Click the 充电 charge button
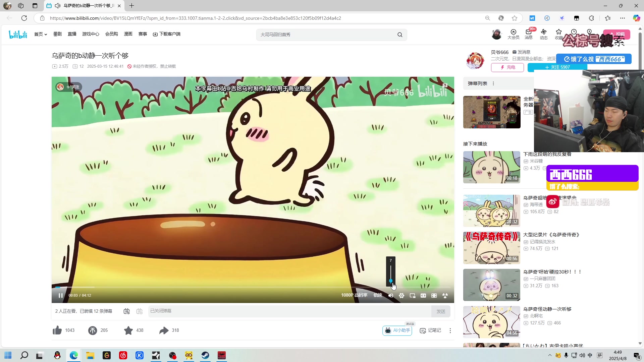Image resolution: width=644 pixels, height=362 pixels. click(x=507, y=67)
